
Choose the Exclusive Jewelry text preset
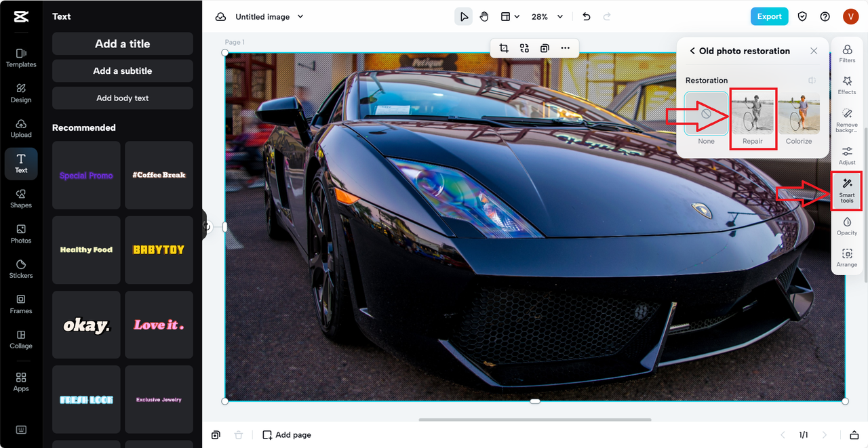[x=159, y=400]
